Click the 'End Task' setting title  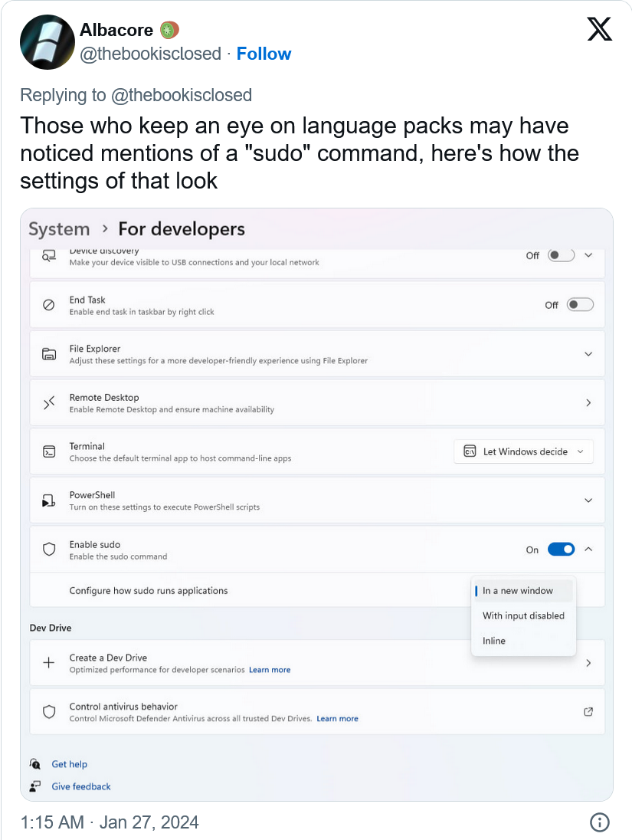point(87,300)
